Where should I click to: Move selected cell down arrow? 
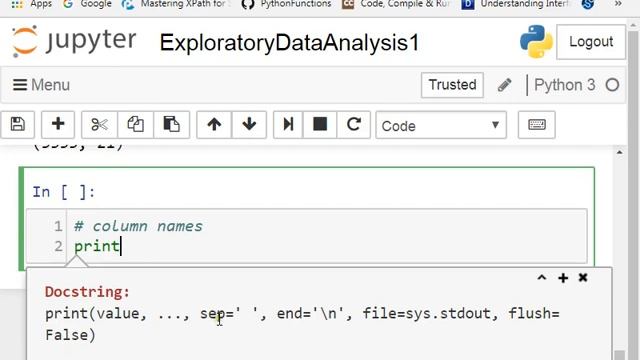249,124
